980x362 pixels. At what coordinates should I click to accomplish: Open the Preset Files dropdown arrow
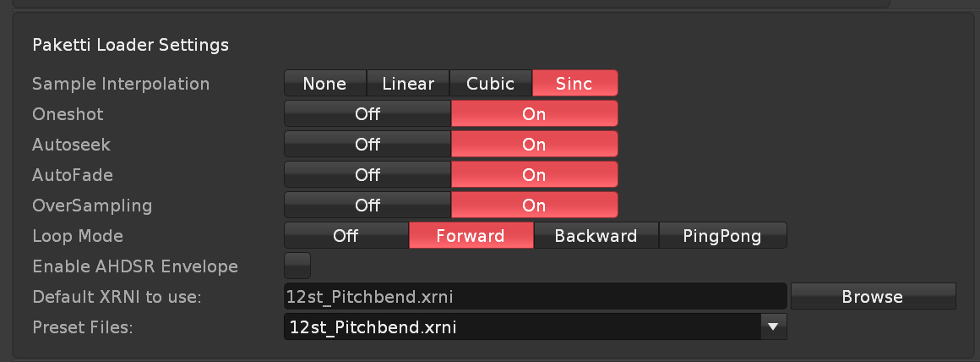click(x=772, y=326)
